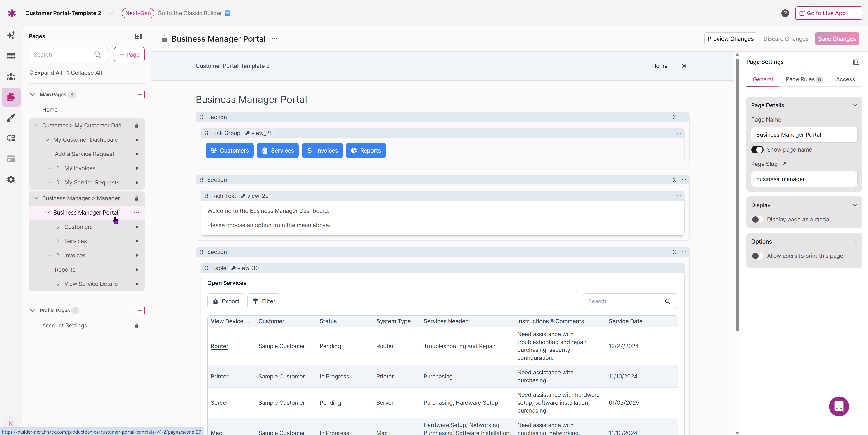Click the Invoices link button
The height and width of the screenshot is (435, 868).
[322, 151]
